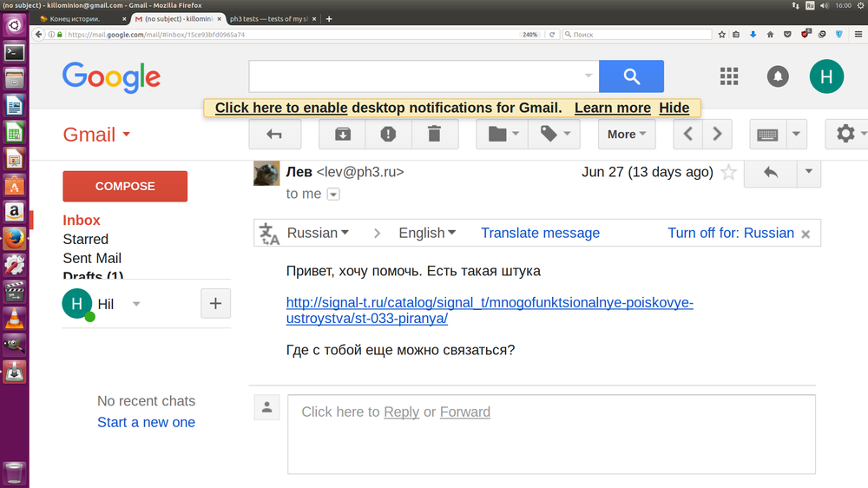Open the Starred folder in sidebar
The height and width of the screenshot is (488, 868).
[x=85, y=239]
